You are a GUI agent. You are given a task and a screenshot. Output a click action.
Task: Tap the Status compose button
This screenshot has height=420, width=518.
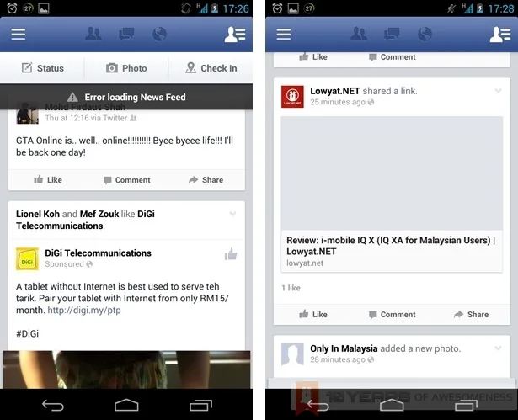pyautogui.click(x=43, y=68)
